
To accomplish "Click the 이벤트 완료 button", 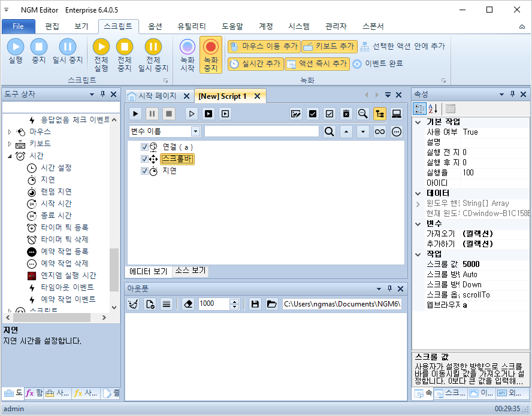I will click(377, 63).
